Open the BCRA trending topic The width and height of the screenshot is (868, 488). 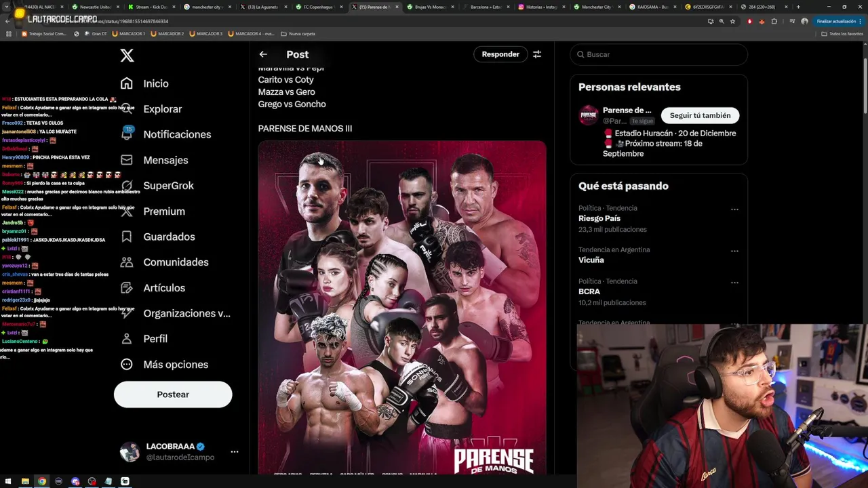[x=589, y=291]
